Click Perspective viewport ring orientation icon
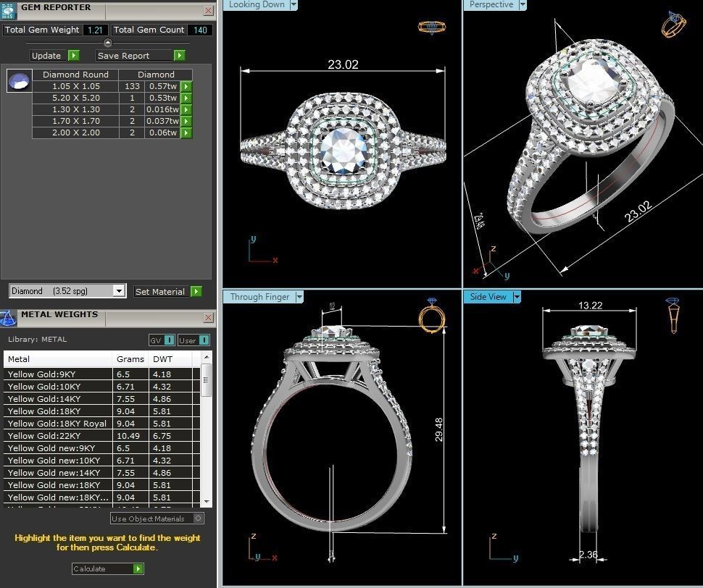Image resolution: width=703 pixels, height=588 pixels. tap(673, 24)
